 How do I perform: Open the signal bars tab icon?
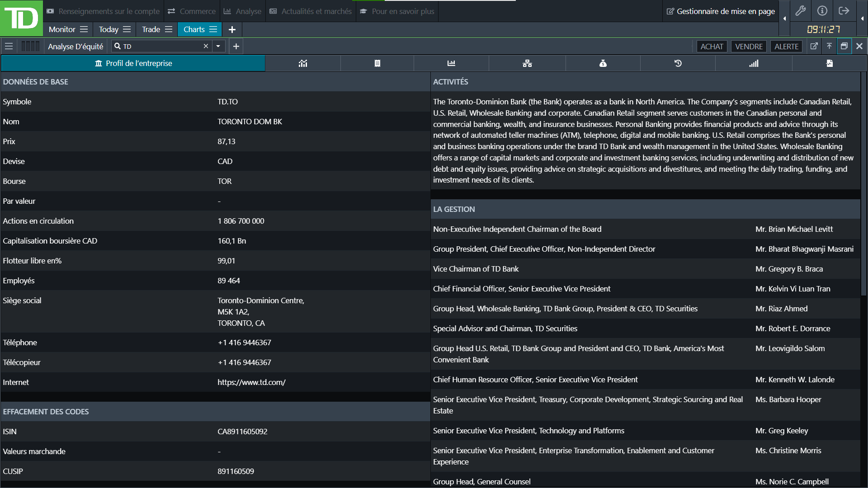[x=754, y=63]
